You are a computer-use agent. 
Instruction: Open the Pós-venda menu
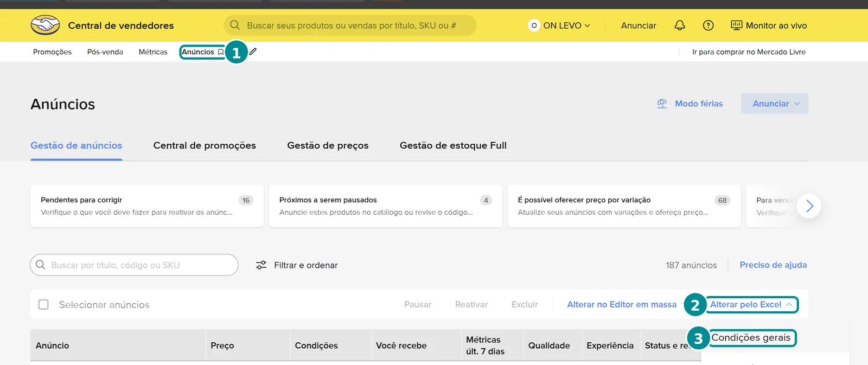(105, 52)
